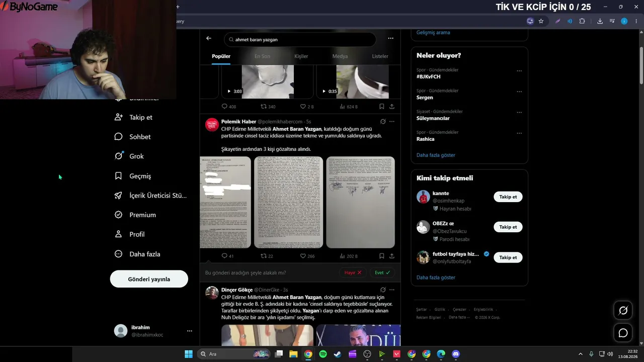The width and height of the screenshot is (644, 362).
Task: Open Dinçer Gökçe profile avatar
Action: pos(212,293)
